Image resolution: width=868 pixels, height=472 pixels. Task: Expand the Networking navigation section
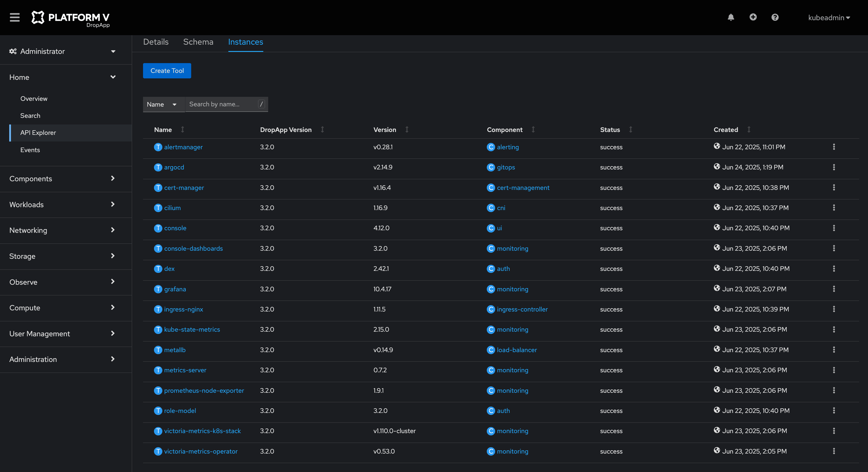tap(63, 230)
